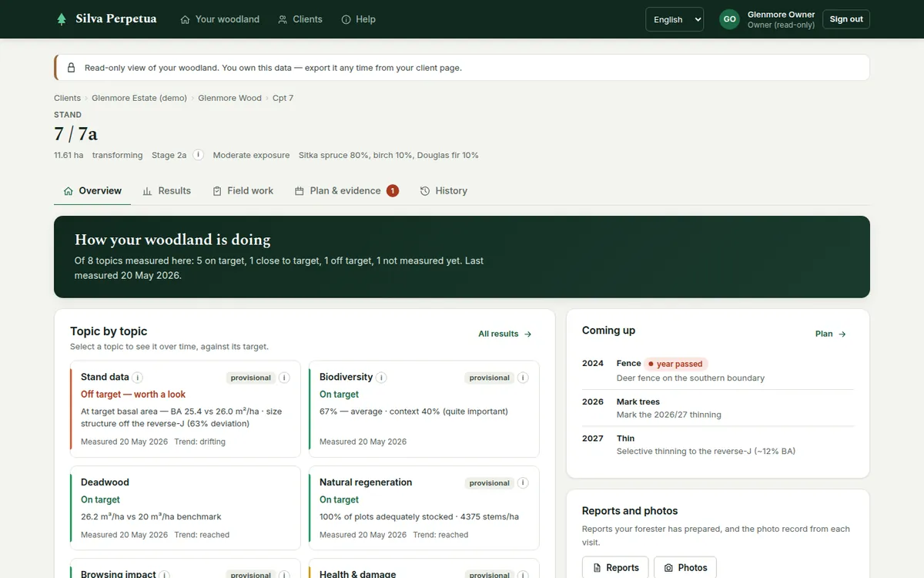Click info icon next to Stand data title
The image size is (924, 578).
click(x=137, y=378)
